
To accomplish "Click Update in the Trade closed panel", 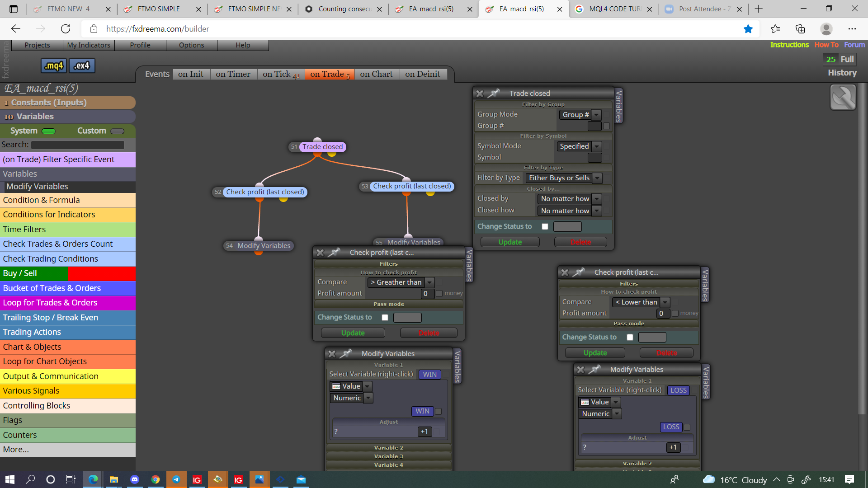I will click(510, 242).
